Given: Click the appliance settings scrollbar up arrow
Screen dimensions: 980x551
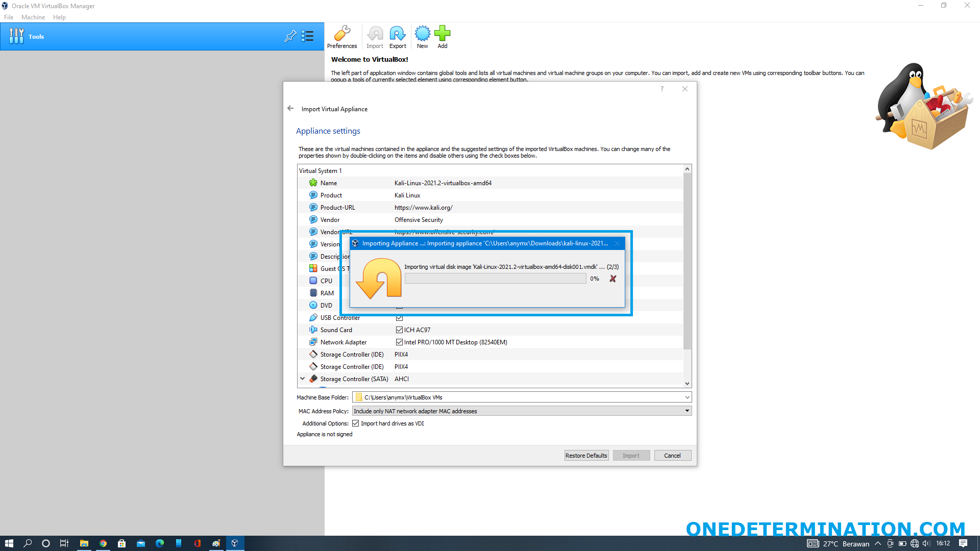Looking at the screenshot, I should pos(687,169).
